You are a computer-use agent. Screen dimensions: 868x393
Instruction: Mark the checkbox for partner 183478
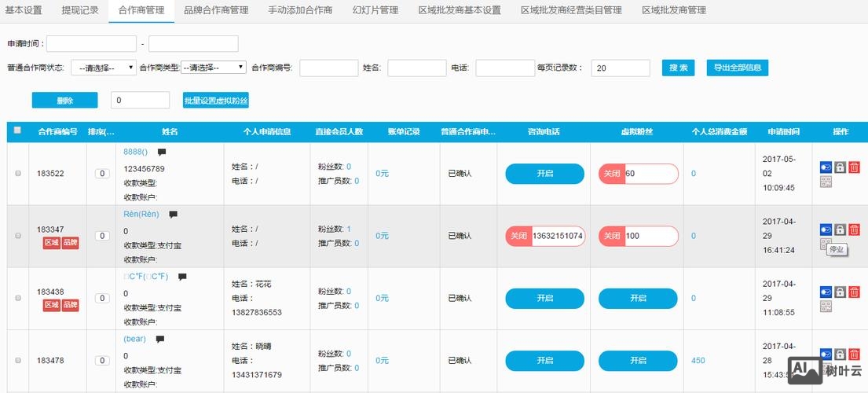coord(18,360)
